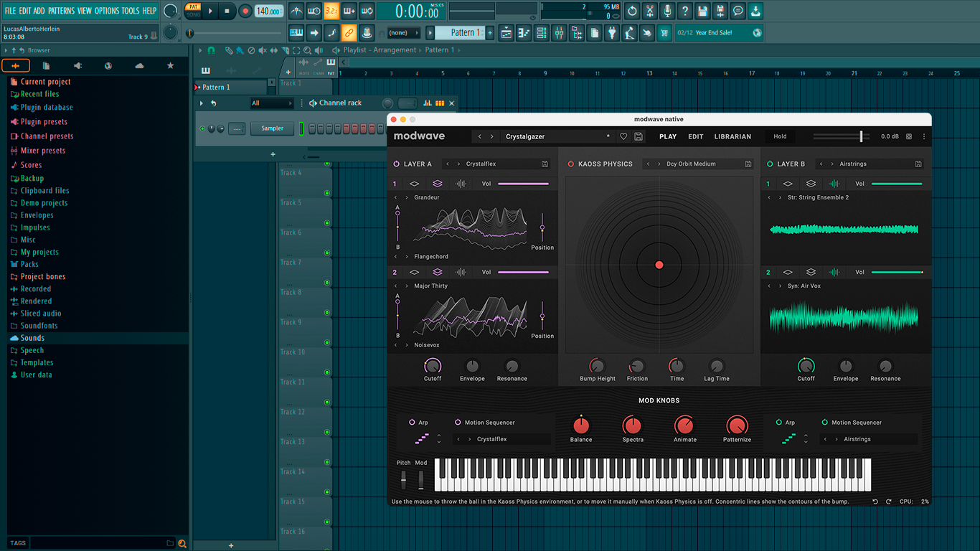Open the shopping cart content library icon
The image size is (980, 551).
[x=664, y=33]
